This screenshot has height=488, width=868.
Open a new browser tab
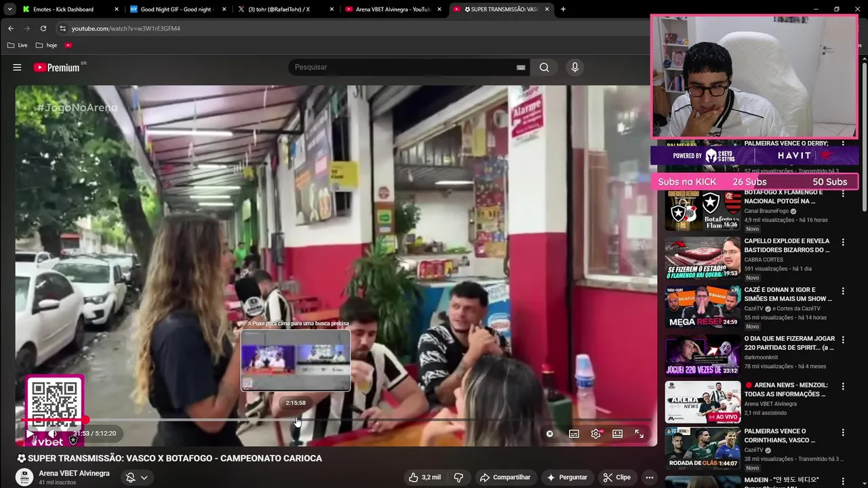coord(563,9)
